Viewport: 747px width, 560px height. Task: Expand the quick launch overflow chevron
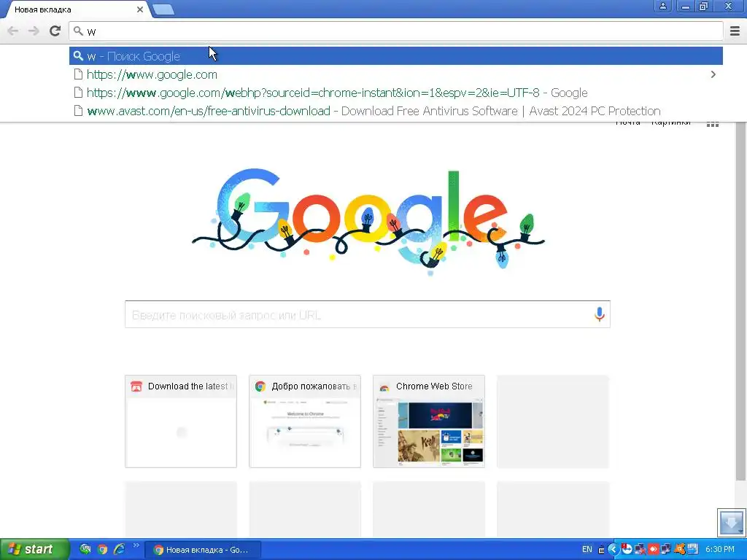pyautogui.click(x=136, y=545)
